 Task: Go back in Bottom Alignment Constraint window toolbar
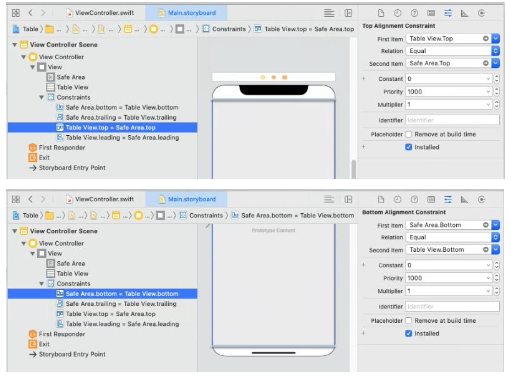point(30,199)
